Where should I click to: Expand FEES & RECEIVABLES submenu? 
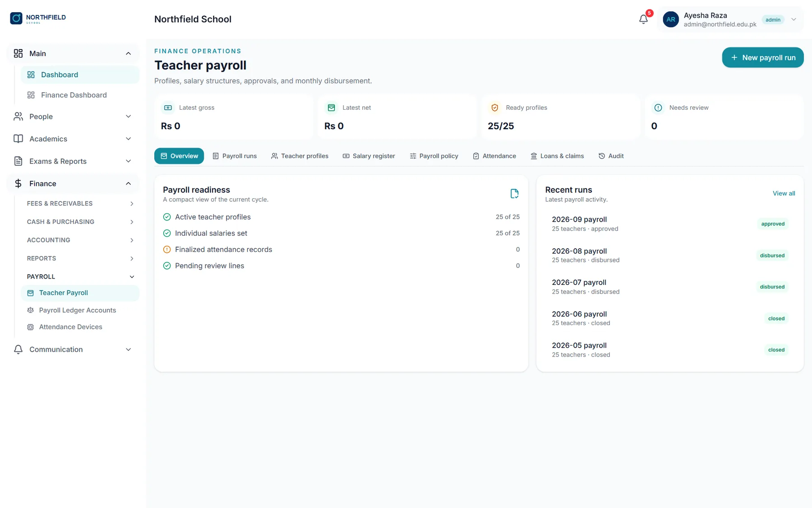[80, 204]
